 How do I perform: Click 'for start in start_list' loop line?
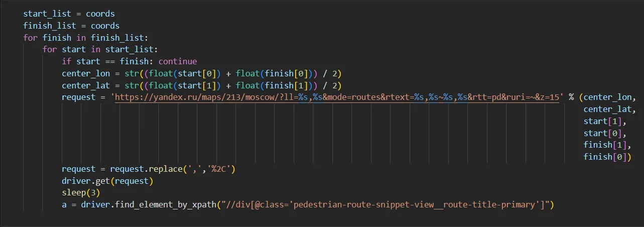tap(100, 49)
